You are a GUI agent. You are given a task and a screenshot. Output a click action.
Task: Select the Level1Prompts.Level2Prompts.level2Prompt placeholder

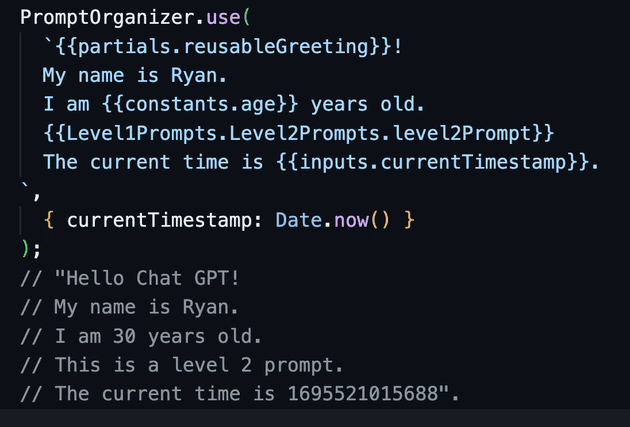pyautogui.click(x=299, y=134)
